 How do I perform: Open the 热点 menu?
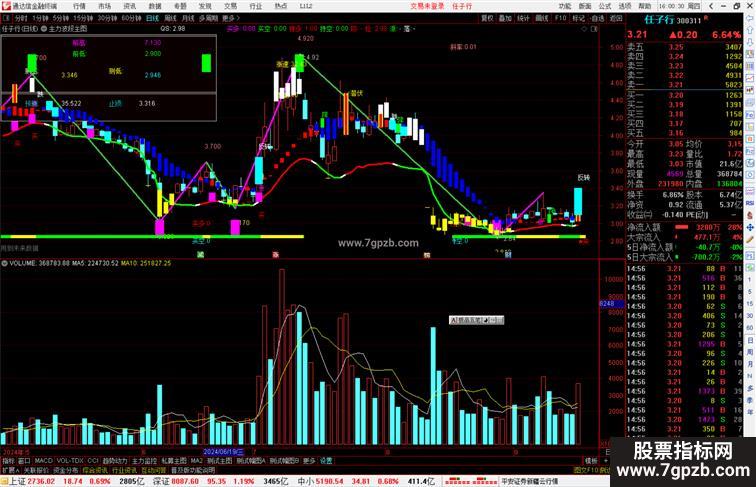pyautogui.click(x=281, y=6)
